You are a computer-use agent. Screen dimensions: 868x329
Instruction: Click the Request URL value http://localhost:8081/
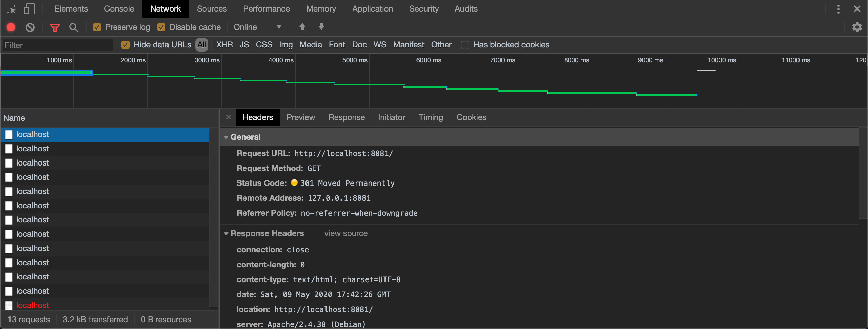click(343, 153)
